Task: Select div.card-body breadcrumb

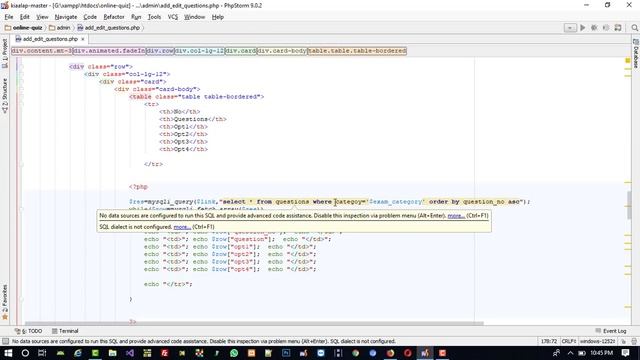Action: 282,51
